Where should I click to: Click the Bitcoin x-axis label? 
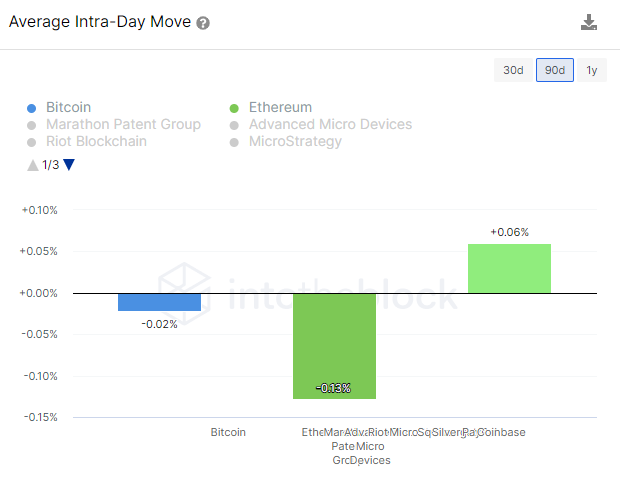click(x=228, y=432)
